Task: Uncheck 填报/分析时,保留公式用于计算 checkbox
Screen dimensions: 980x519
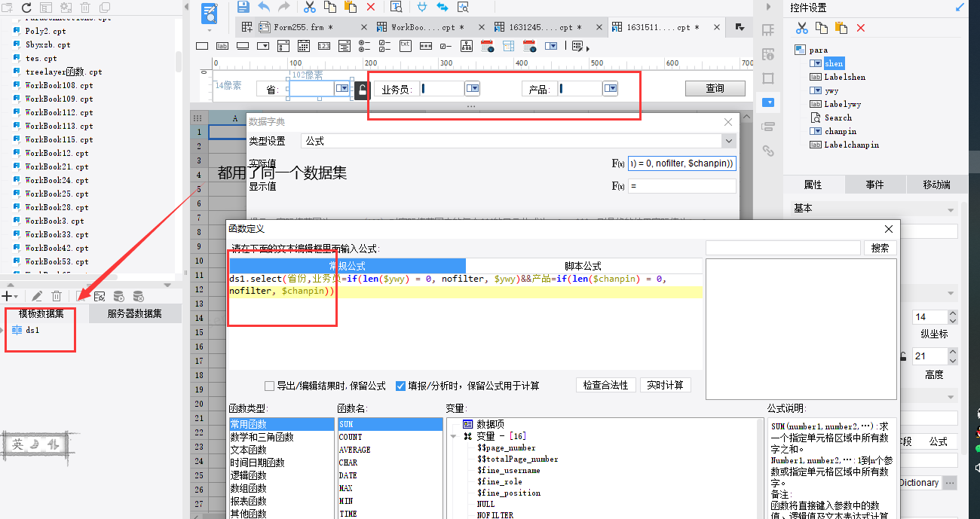Action: pyautogui.click(x=400, y=386)
